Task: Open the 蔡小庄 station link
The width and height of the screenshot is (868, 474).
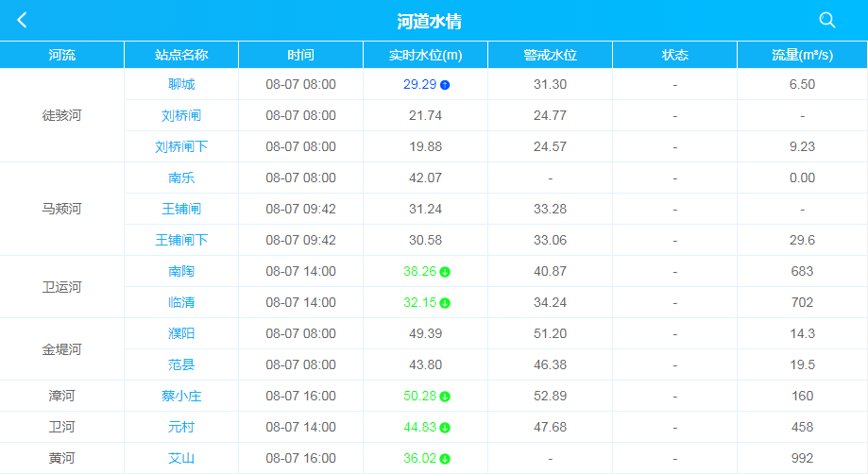Action: coord(181,396)
